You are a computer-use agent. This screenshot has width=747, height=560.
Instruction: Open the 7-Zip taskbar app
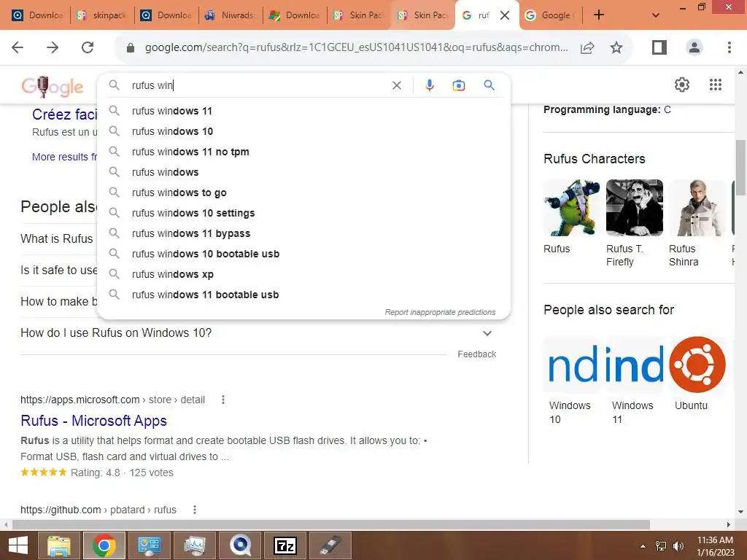tap(285, 545)
